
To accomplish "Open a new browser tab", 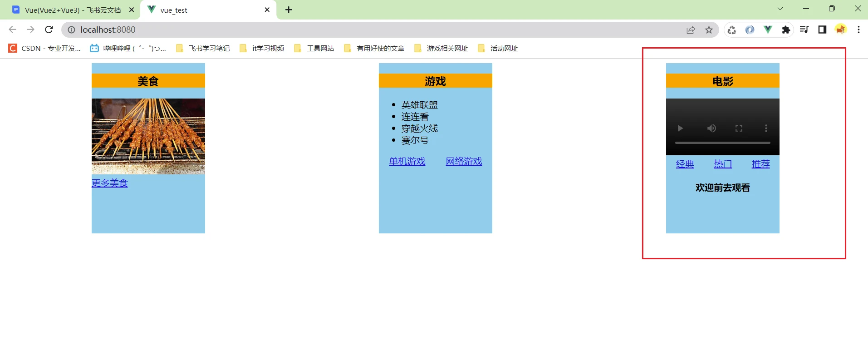I will (289, 10).
